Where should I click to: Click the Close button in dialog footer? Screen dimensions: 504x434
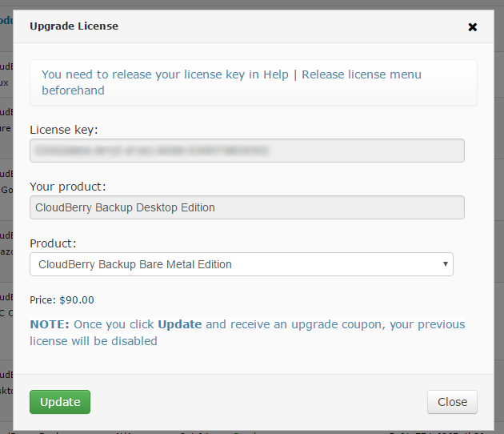click(x=452, y=402)
